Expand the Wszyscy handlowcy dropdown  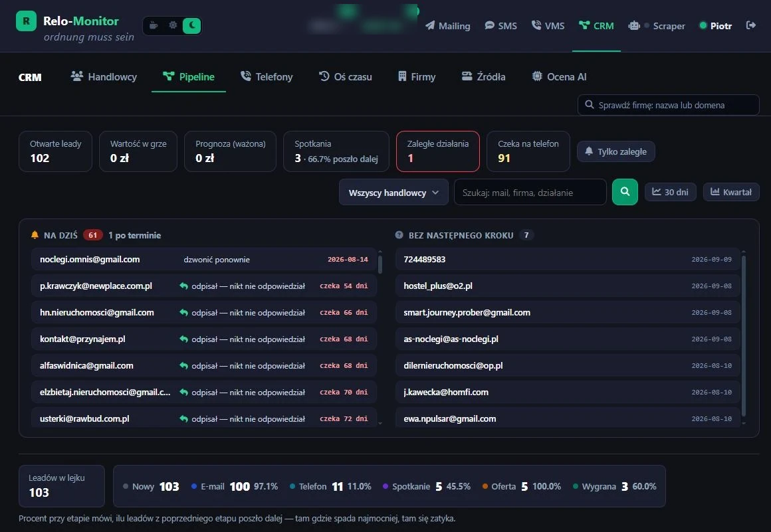[x=393, y=192]
